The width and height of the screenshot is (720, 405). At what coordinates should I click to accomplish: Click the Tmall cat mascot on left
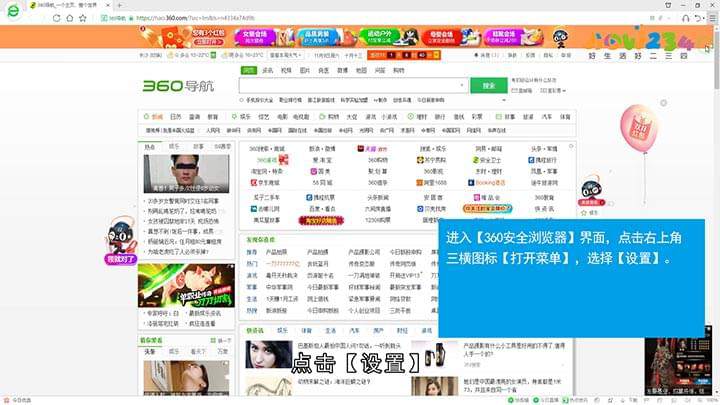tap(120, 236)
